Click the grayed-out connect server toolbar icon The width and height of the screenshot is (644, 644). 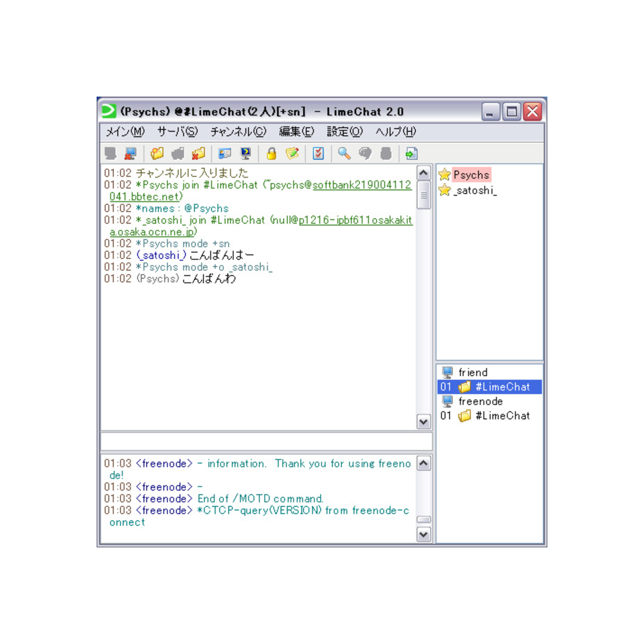[110, 153]
